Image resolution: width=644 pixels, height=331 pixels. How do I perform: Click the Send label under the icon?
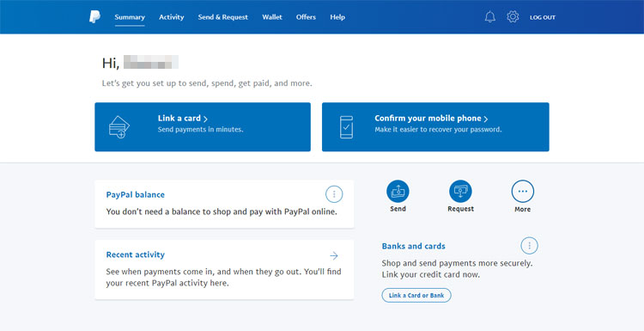(398, 209)
